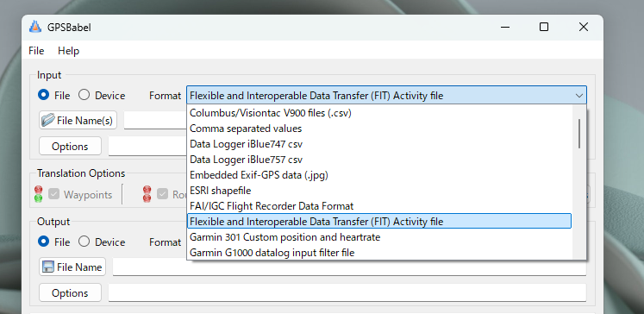Viewport: 644px width, 314px height.
Task: Click the Input Options button
Action: [x=70, y=146]
